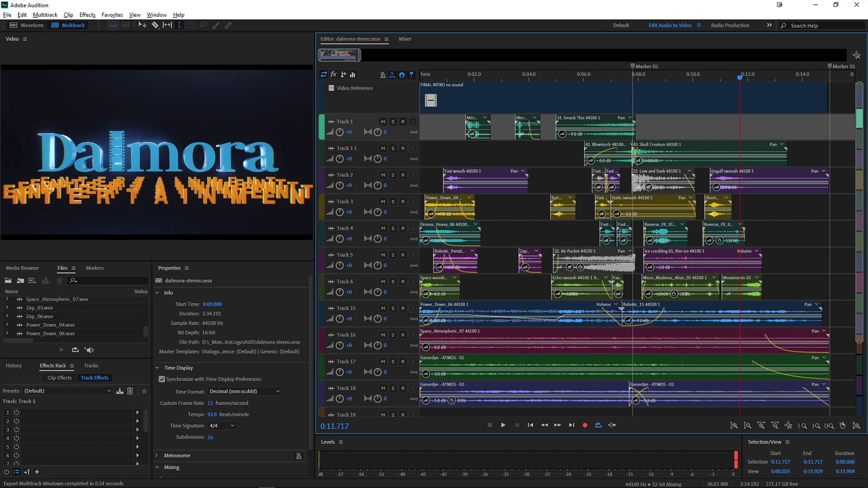Screen dimensions: 868x488
Task: Click Zoom In (Amplitude) icon
Action: coord(734,425)
